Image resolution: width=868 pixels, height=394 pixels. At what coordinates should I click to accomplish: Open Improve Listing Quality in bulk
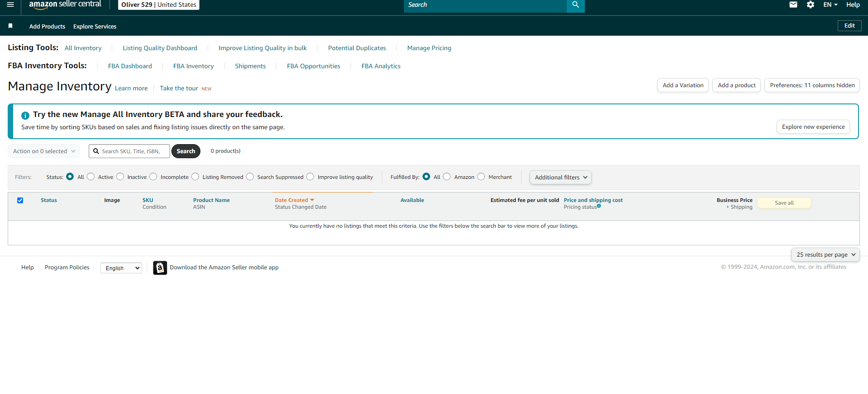click(263, 48)
